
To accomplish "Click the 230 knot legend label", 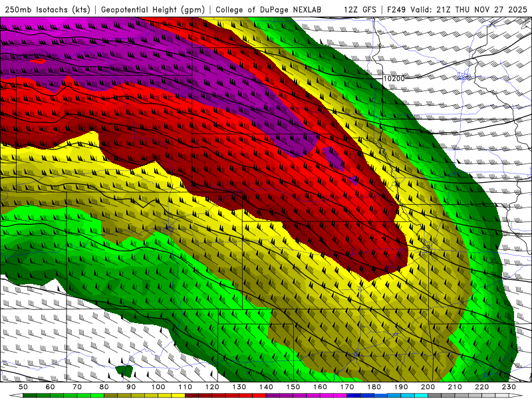I will pyautogui.click(x=509, y=387).
